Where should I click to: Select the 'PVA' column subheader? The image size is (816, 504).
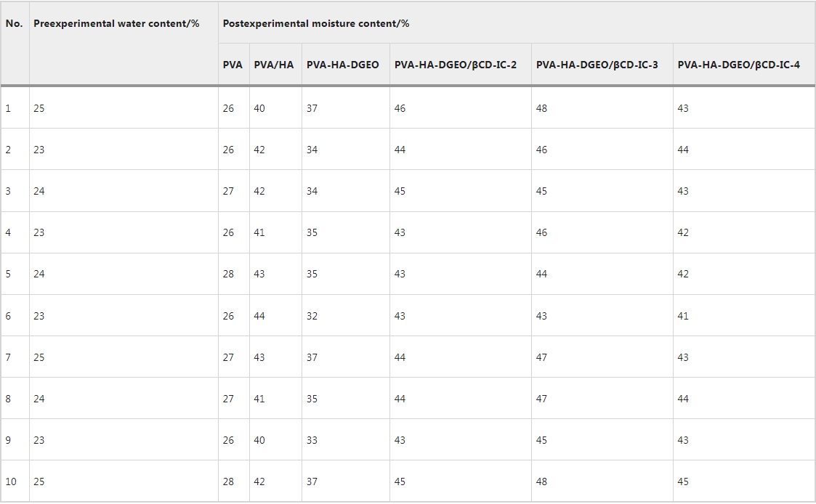[x=233, y=65]
